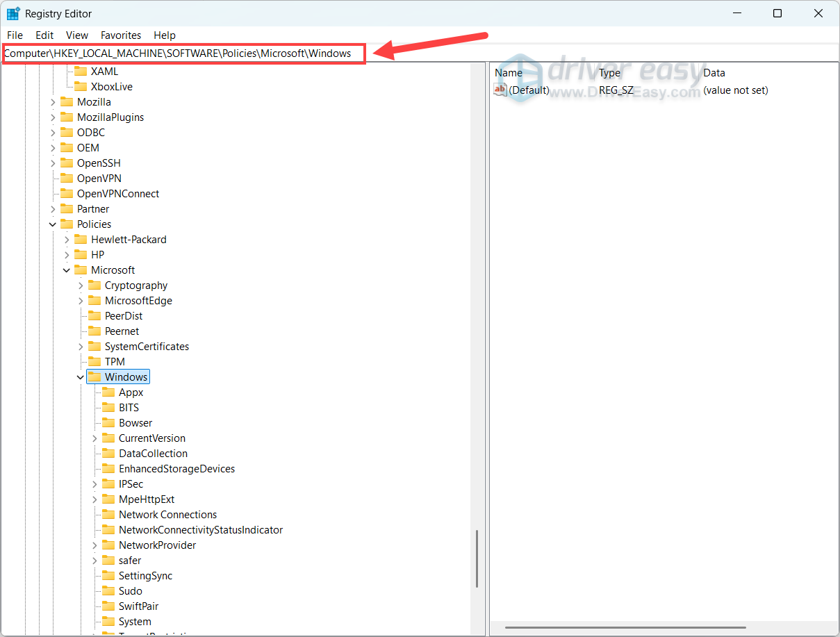Expand the IPSec key

tap(94, 484)
